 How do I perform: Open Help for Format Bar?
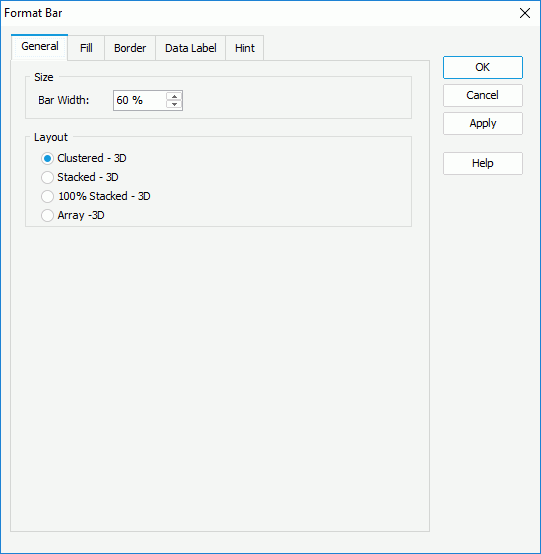click(483, 163)
